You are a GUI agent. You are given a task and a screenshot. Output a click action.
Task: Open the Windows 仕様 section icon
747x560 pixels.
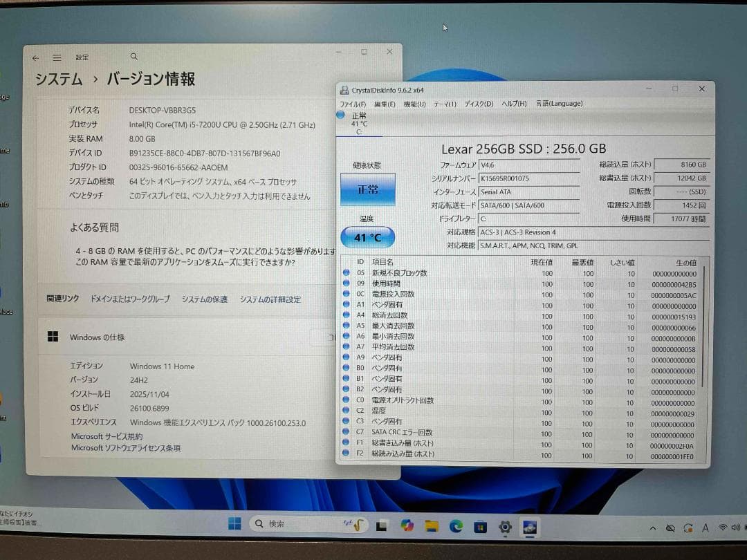[x=53, y=337]
